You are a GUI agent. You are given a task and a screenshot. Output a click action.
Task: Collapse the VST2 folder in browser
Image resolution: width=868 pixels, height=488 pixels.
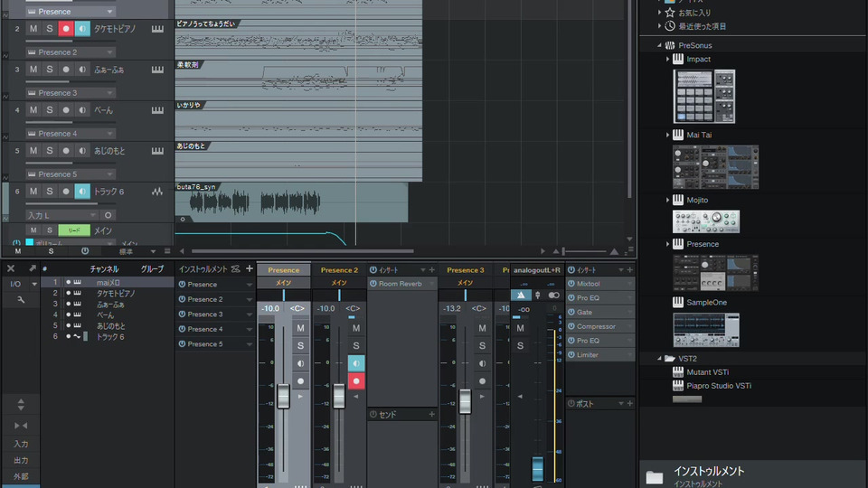[x=659, y=359]
